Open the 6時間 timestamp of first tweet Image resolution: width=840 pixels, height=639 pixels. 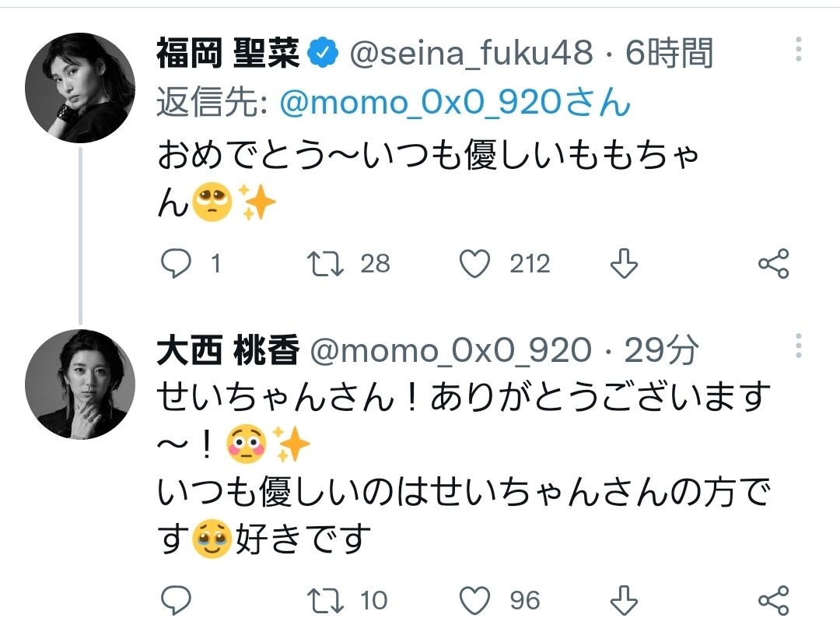(669, 54)
